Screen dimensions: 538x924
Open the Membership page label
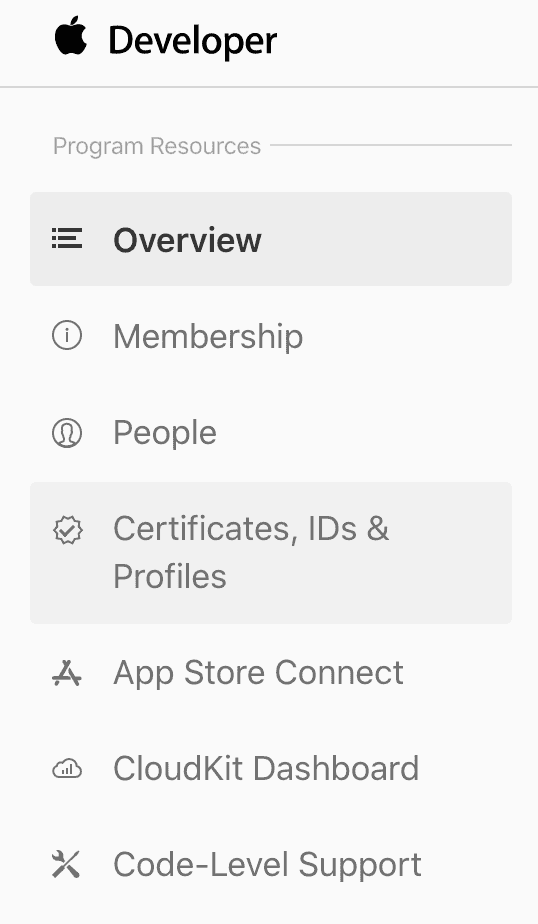(x=208, y=336)
